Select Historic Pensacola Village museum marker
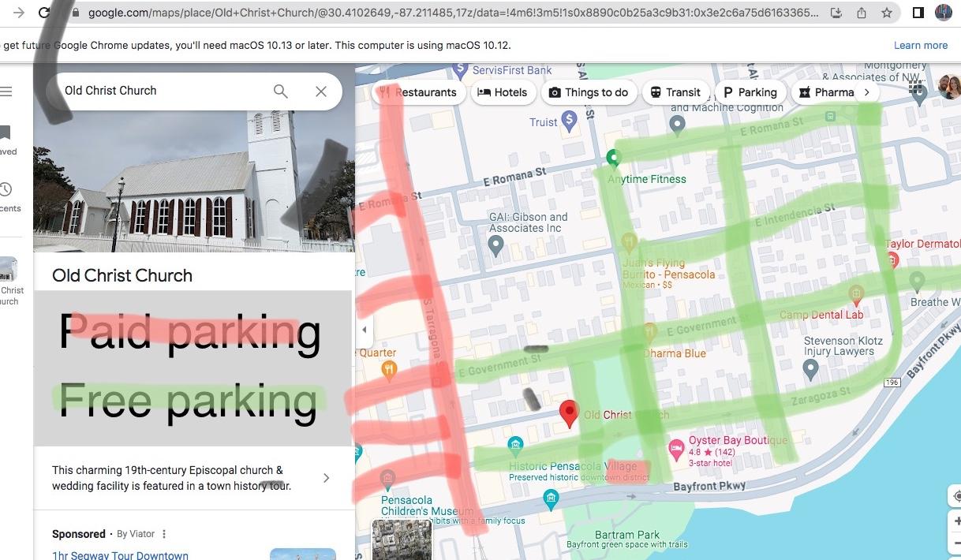 515,446
